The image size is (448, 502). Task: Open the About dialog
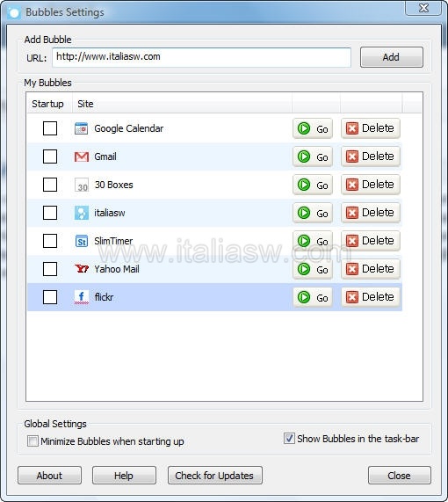(x=49, y=476)
